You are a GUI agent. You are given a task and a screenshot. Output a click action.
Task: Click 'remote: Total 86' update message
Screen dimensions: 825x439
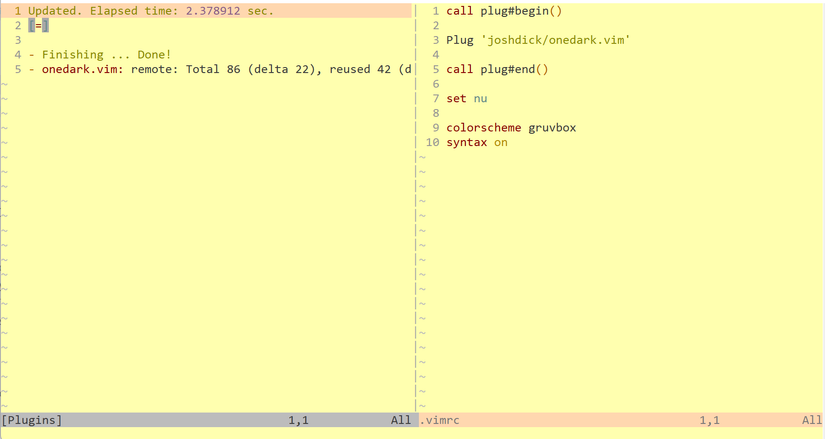pos(186,69)
